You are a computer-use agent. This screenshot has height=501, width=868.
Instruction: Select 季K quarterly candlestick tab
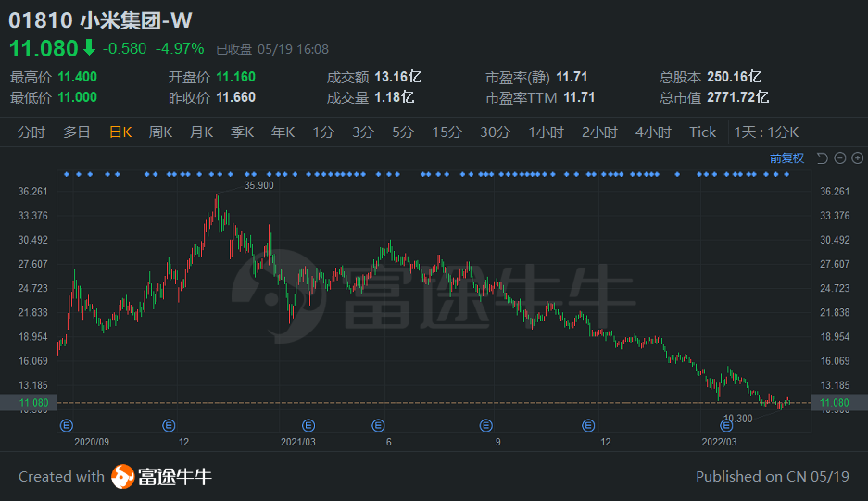(x=242, y=132)
